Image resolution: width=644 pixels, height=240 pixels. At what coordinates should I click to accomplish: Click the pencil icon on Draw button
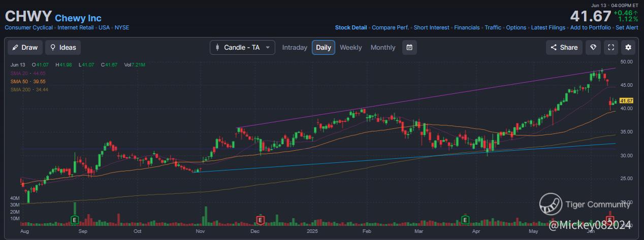tap(16, 47)
